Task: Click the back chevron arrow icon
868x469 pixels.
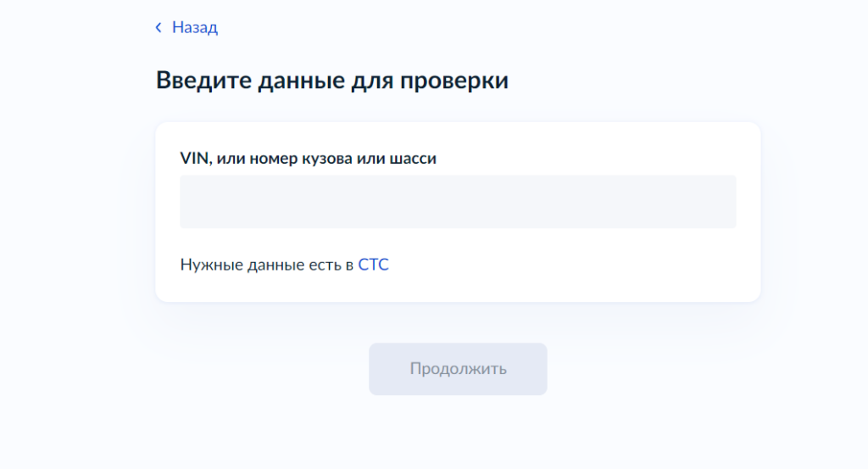Action: point(159,28)
